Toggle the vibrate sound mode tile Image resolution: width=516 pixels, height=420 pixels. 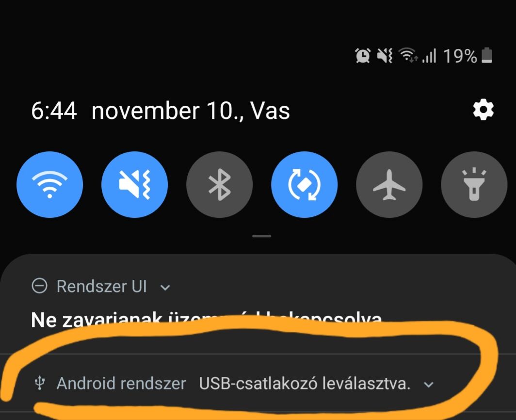point(135,184)
